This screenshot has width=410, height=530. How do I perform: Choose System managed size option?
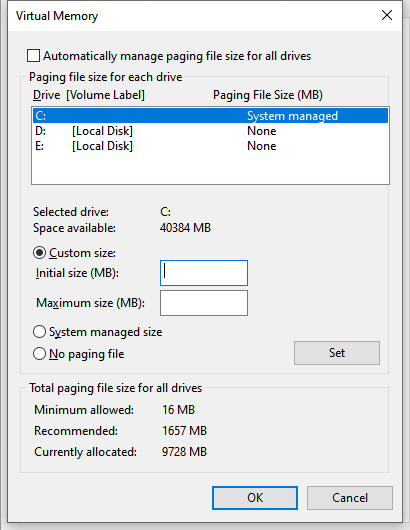39,332
